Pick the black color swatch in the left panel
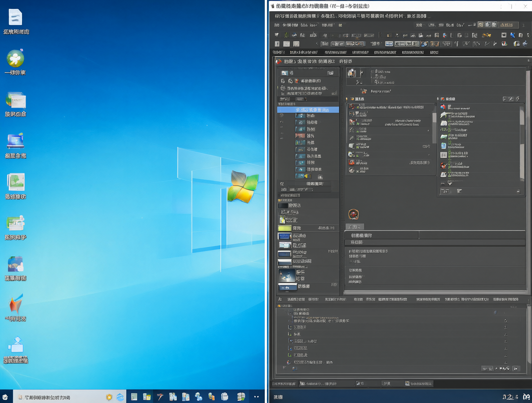The width and height of the screenshot is (532, 403). pyautogui.click(x=283, y=206)
